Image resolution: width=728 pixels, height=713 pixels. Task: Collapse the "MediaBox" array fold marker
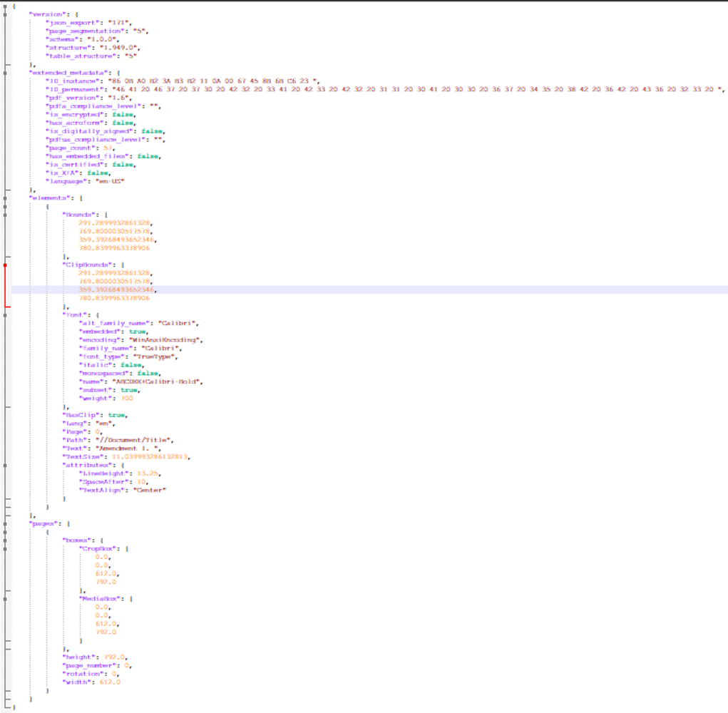pos(5,599)
